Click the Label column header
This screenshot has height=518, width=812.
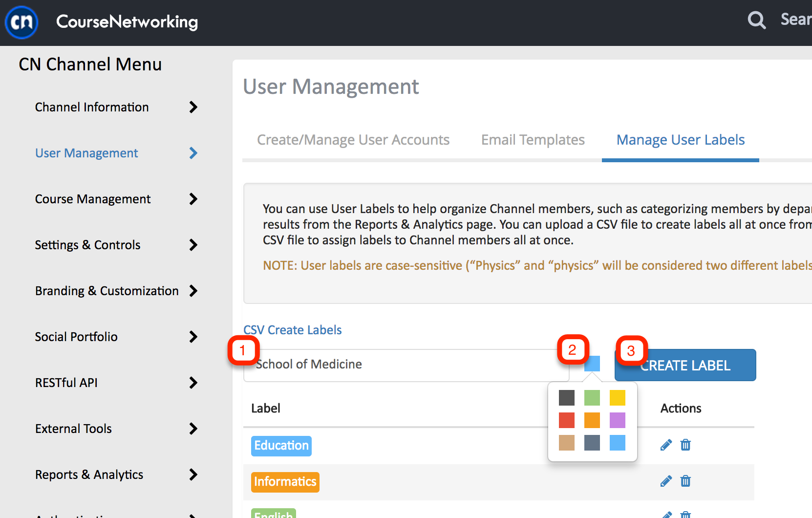click(x=266, y=408)
